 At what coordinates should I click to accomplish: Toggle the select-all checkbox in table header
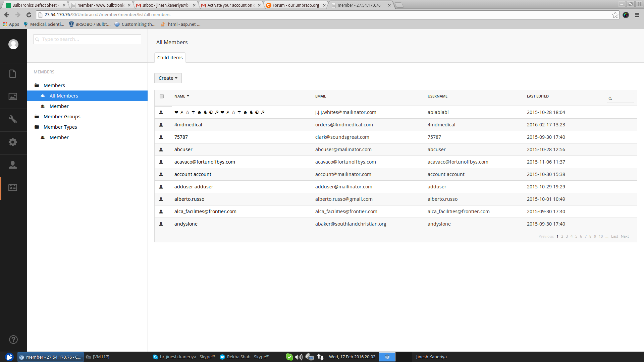click(x=162, y=96)
